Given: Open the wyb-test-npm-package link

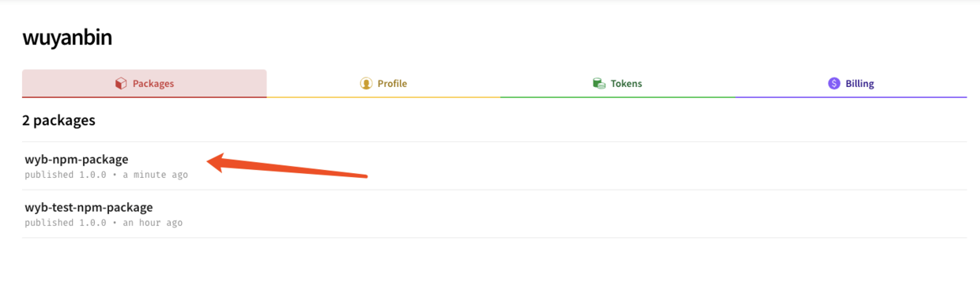Looking at the screenshot, I should (89, 207).
